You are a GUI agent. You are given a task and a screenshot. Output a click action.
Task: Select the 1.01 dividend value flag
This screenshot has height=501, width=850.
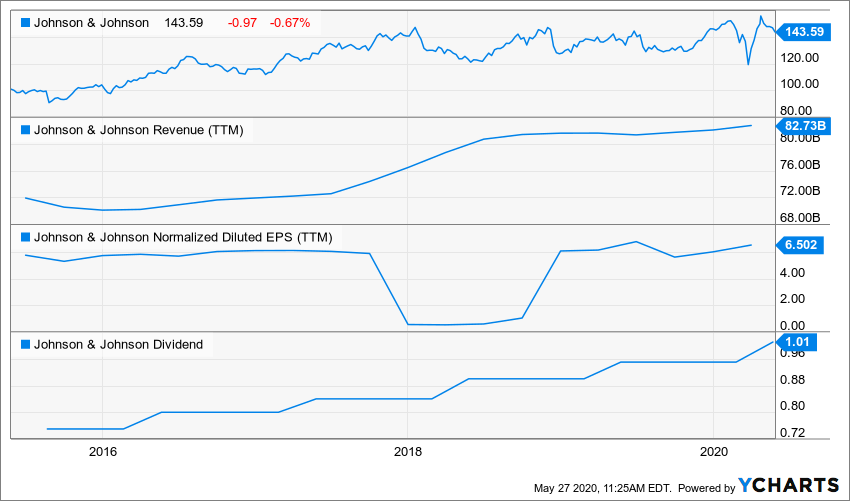pos(798,342)
